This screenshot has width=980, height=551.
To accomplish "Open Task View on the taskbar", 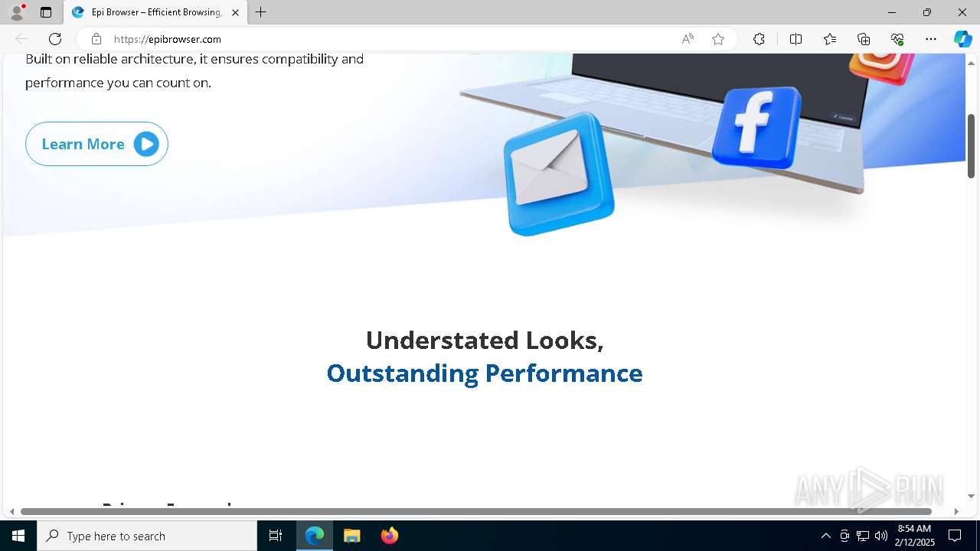I will (276, 536).
